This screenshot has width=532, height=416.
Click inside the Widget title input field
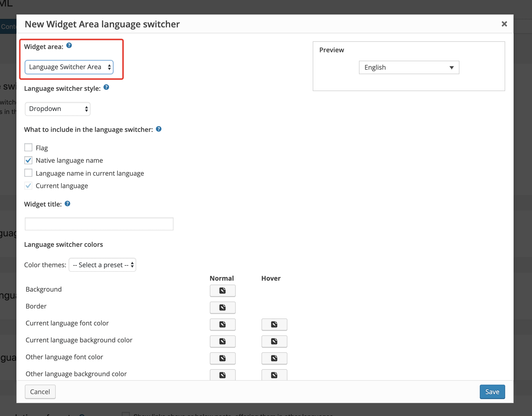coord(99,224)
